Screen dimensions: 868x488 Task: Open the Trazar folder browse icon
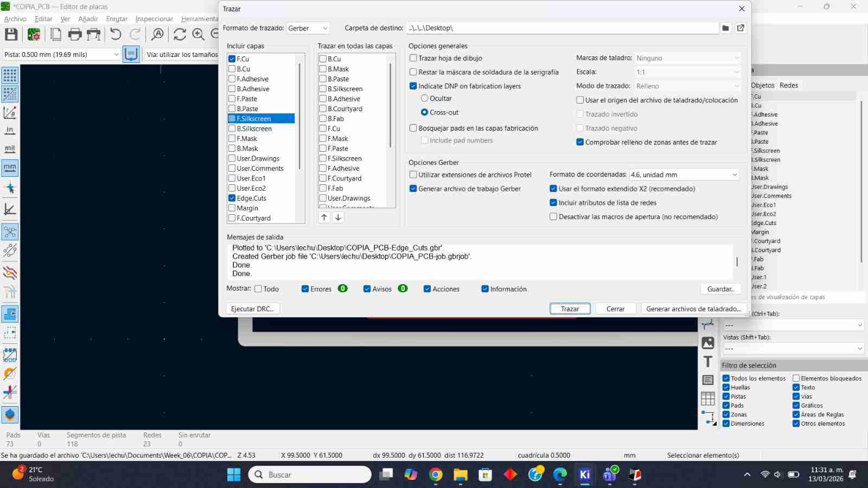pyautogui.click(x=725, y=28)
